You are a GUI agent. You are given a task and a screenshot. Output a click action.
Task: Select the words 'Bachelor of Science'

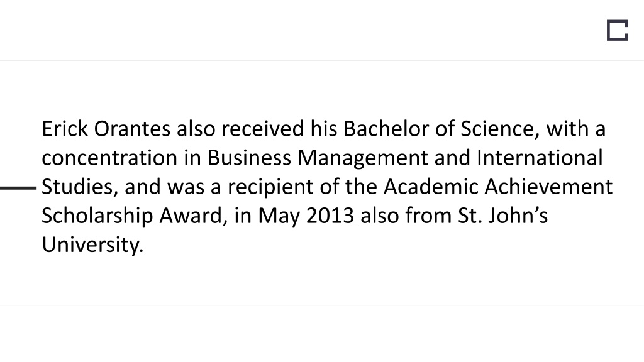click(439, 129)
